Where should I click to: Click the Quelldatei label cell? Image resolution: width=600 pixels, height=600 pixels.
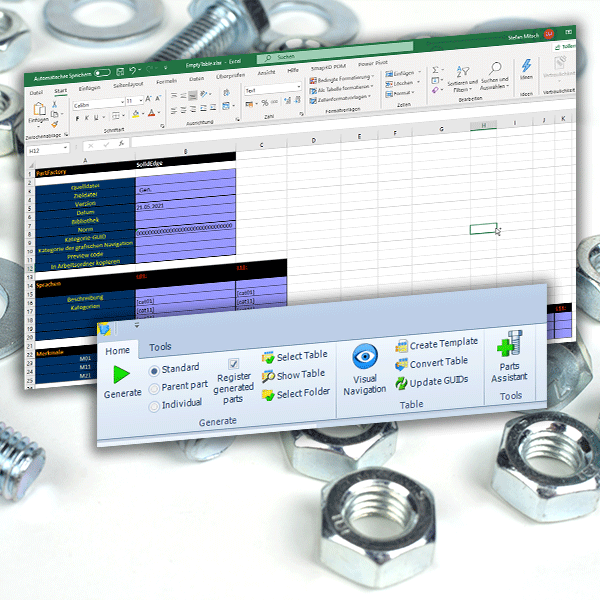click(85, 186)
